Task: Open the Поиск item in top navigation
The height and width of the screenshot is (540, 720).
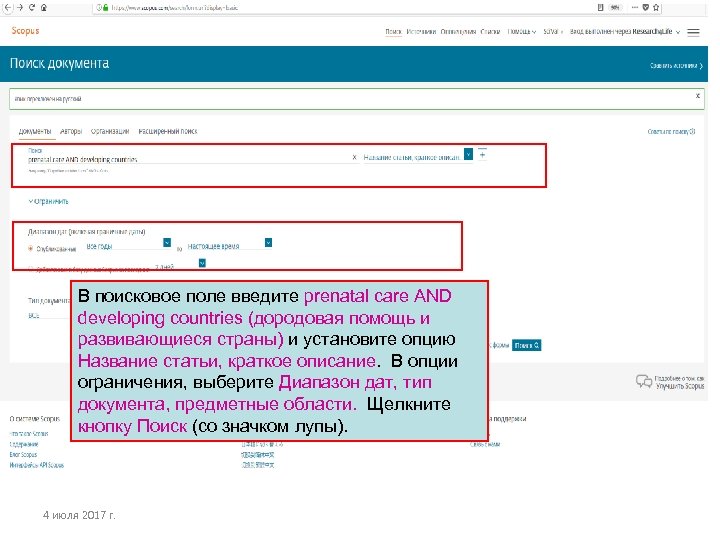Action: pyautogui.click(x=394, y=32)
